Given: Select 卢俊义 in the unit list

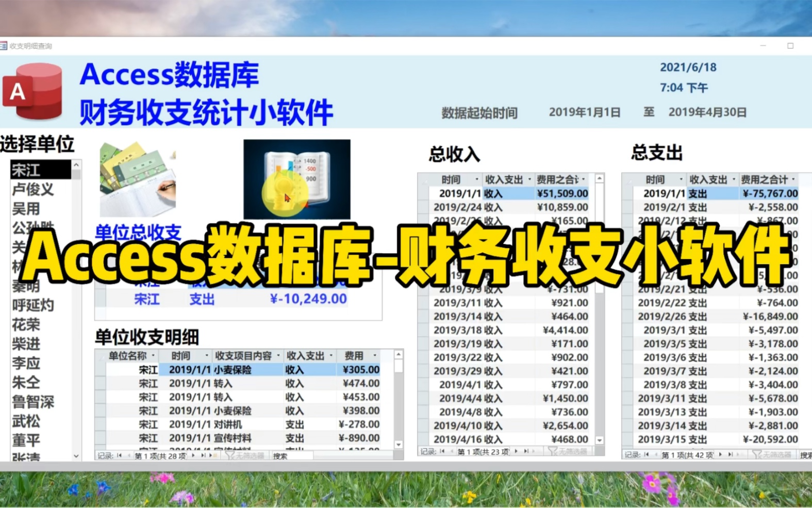Looking at the screenshot, I should point(41,189).
